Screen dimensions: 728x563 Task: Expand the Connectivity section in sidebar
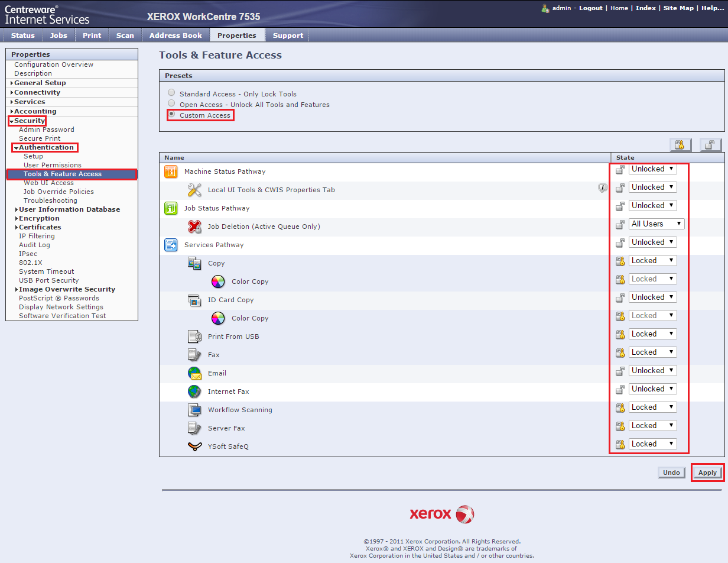(x=37, y=92)
